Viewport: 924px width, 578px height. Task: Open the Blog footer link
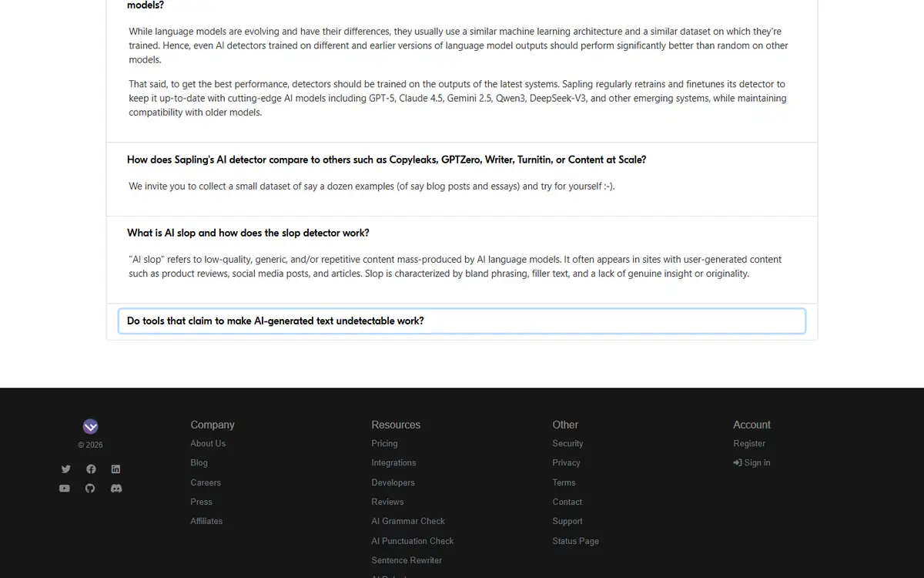coord(199,462)
